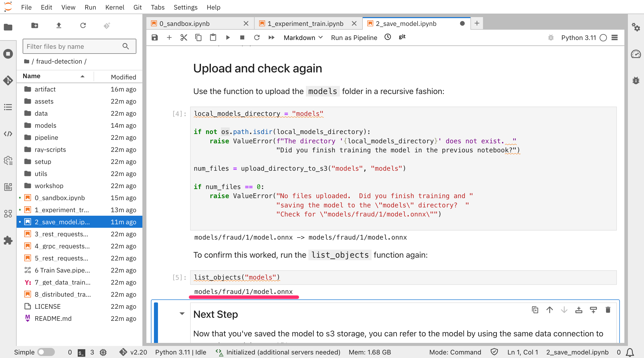The image size is (644, 358).
Task: Open the Extension Manager puzzle icon
Action: tap(8, 240)
